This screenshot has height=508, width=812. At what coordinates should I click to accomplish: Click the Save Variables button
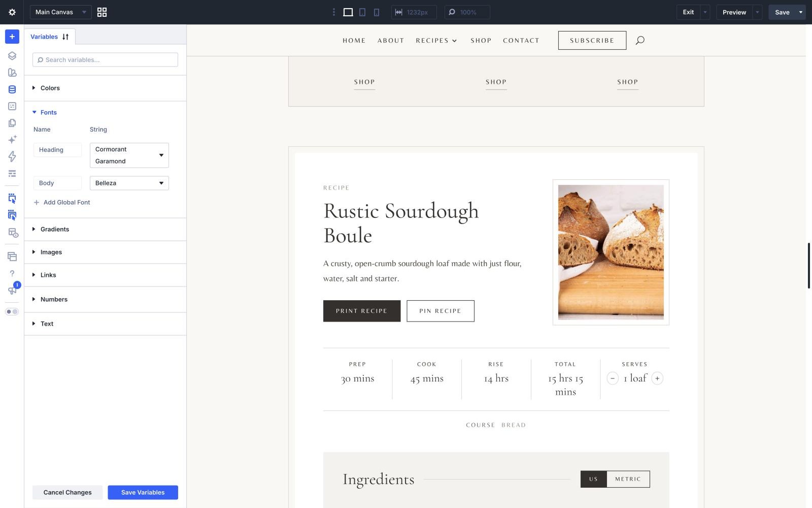click(x=143, y=492)
